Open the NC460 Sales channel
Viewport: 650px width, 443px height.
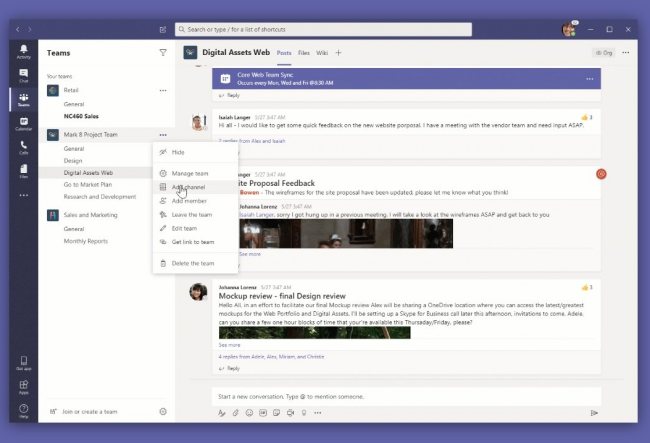tap(81, 116)
